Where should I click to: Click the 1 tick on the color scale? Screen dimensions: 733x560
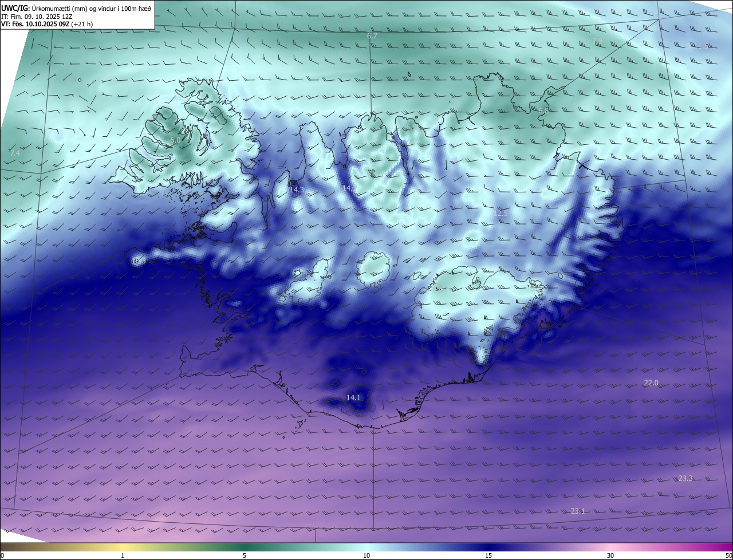coord(123,555)
